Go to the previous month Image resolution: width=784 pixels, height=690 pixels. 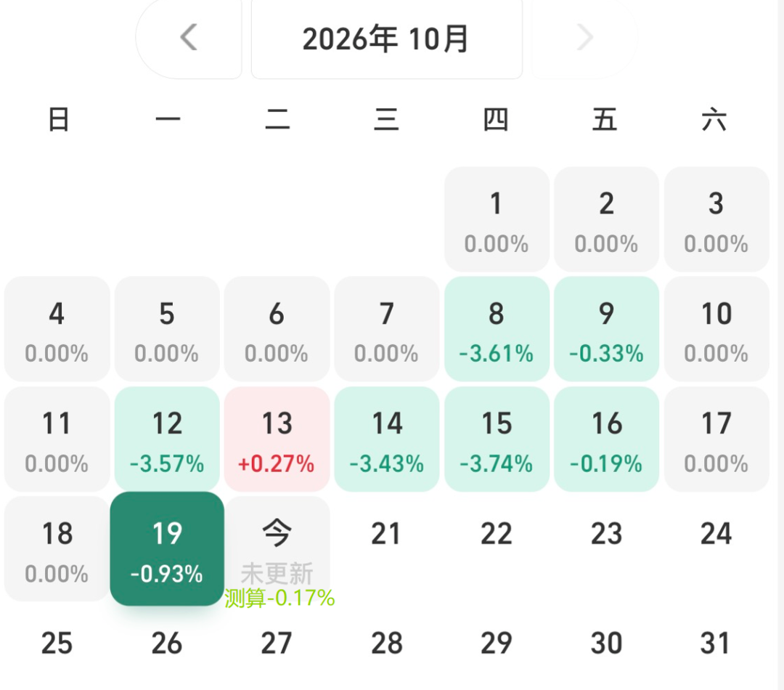(189, 38)
